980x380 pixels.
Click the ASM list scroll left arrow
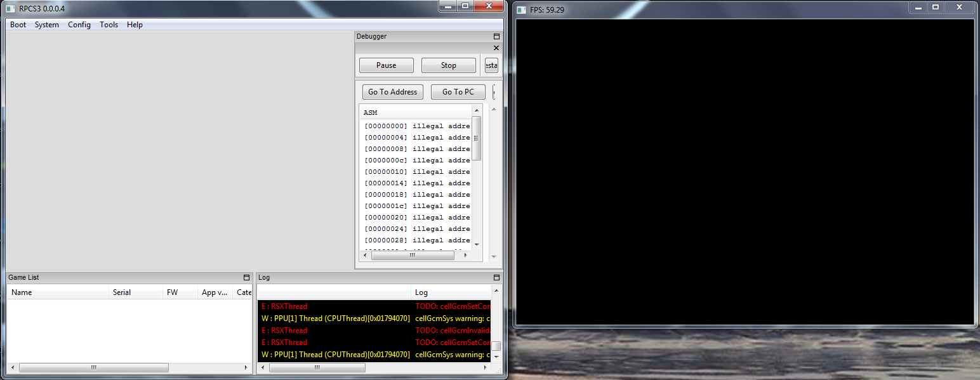(x=364, y=255)
